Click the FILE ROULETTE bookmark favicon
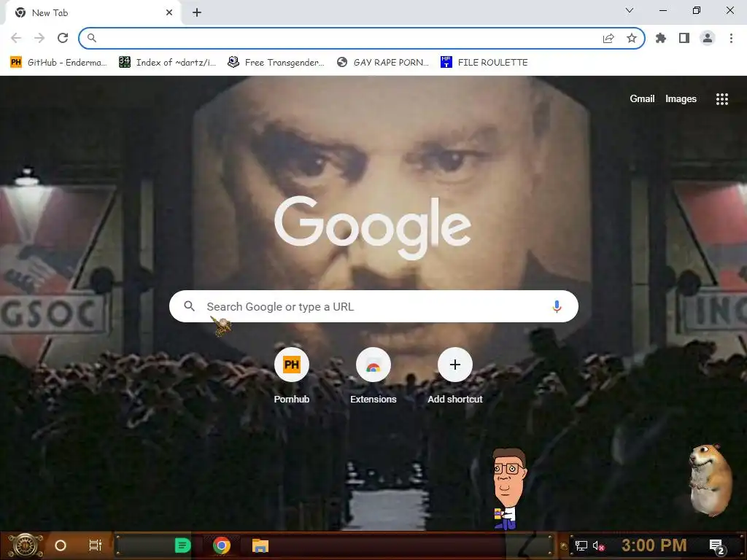This screenshot has height=560, width=747. [446, 63]
